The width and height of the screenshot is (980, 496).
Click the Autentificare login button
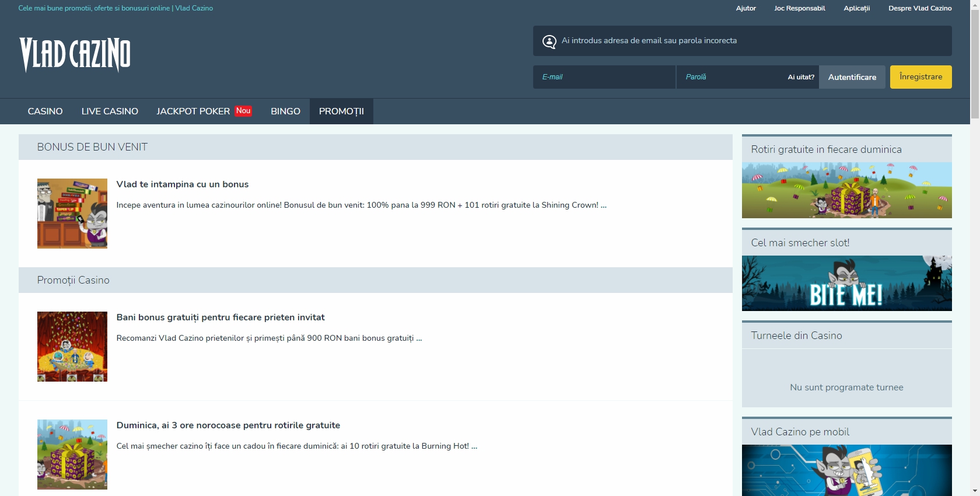(852, 77)
